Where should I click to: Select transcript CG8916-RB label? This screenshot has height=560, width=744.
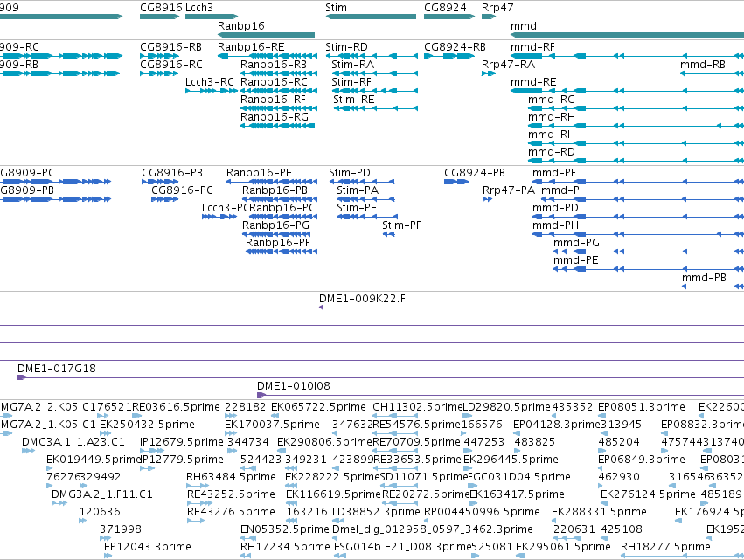click(170, 47)
